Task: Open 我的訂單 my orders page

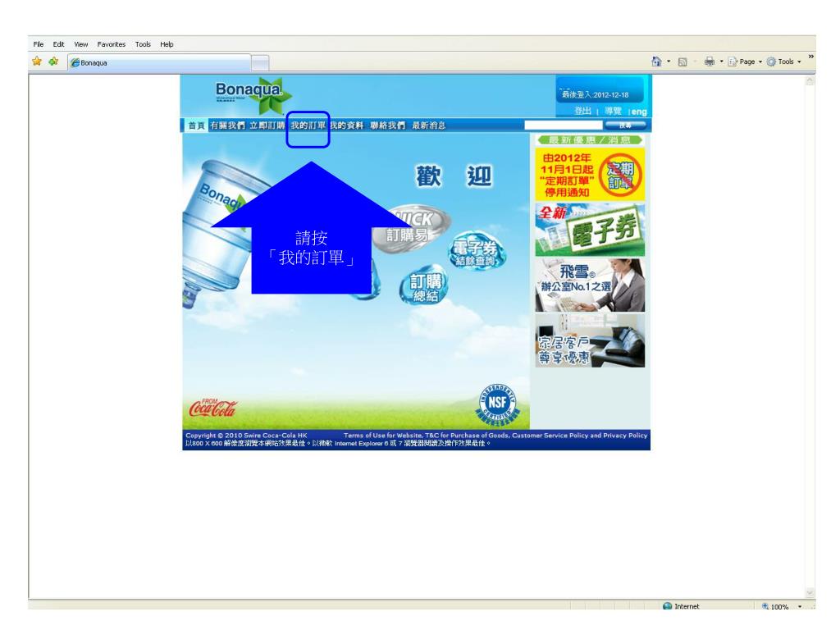Action: [x=308, y=126]
